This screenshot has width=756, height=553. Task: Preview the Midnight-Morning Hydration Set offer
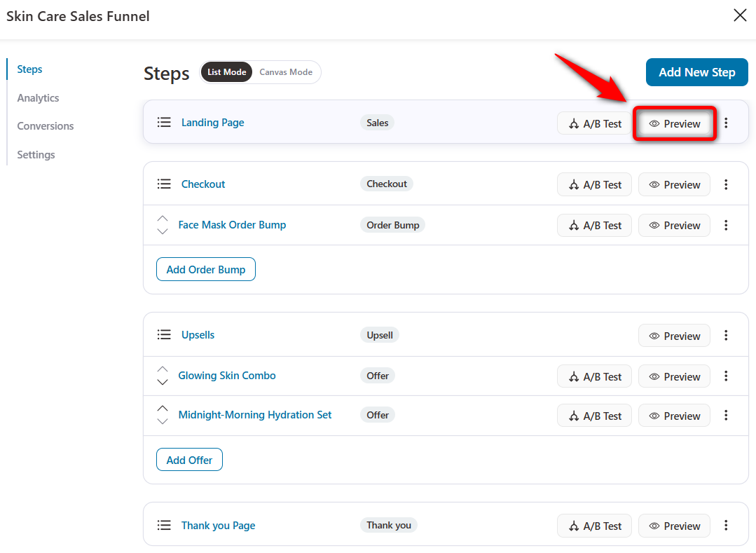click(674, 416)
